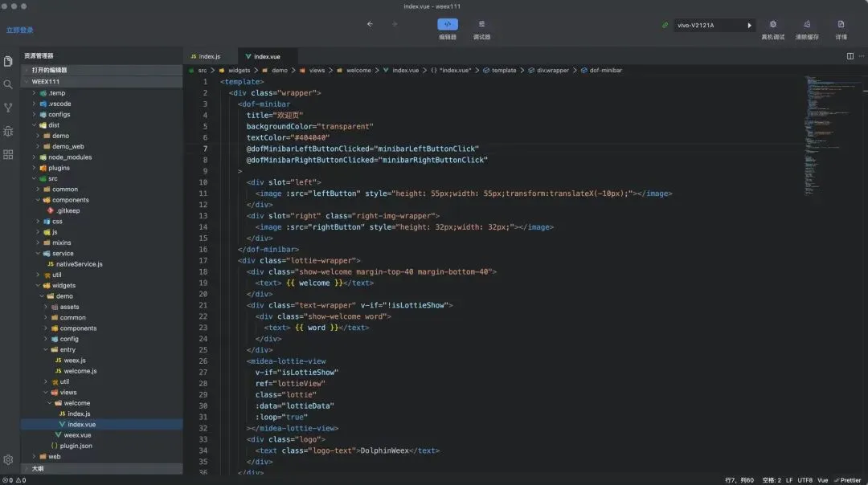Run on device with play arrow
Image resolution: width=868 pixels, height=485 pixels.
(750, 26)
